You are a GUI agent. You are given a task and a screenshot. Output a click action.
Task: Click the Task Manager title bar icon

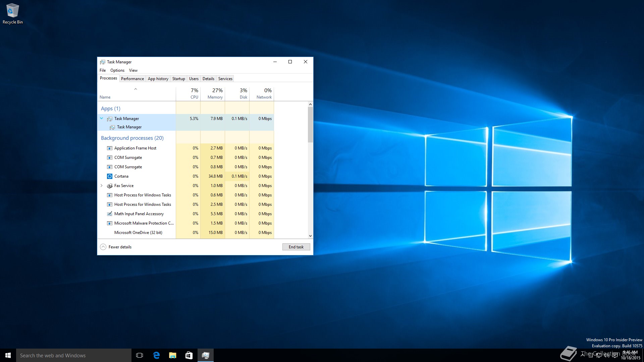[x=103, y=62]
